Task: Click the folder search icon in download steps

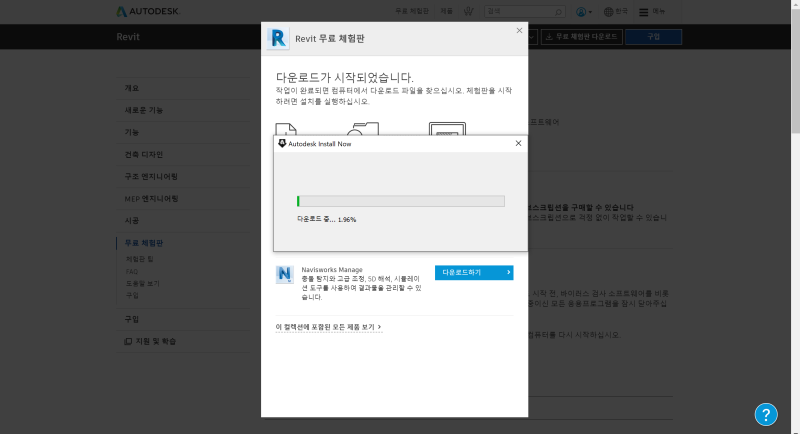Action: 362,129
